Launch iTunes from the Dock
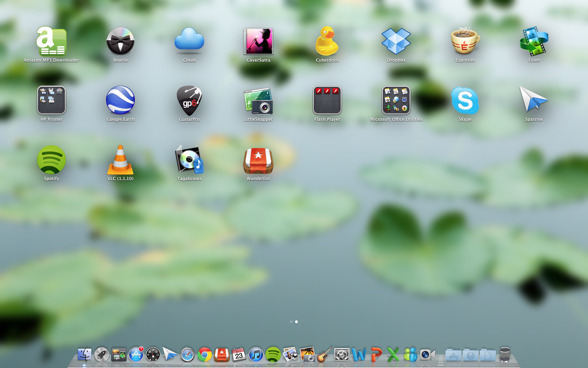Image resolution: width=588 pixels, height=368 pixels. (x=256, y=355)
